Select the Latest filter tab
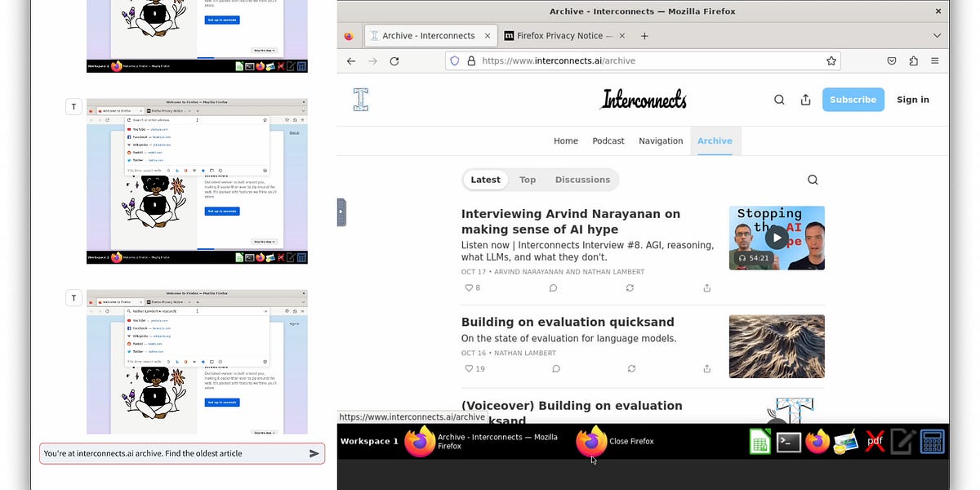Screen dimensions: 980x490 [x=486, y=180]
